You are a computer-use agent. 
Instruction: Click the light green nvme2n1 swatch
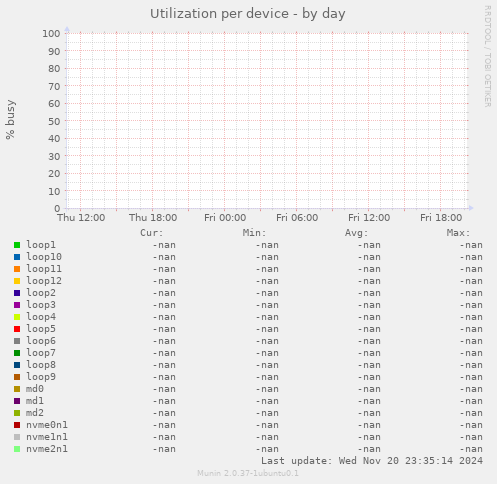(x=17, y=449)
